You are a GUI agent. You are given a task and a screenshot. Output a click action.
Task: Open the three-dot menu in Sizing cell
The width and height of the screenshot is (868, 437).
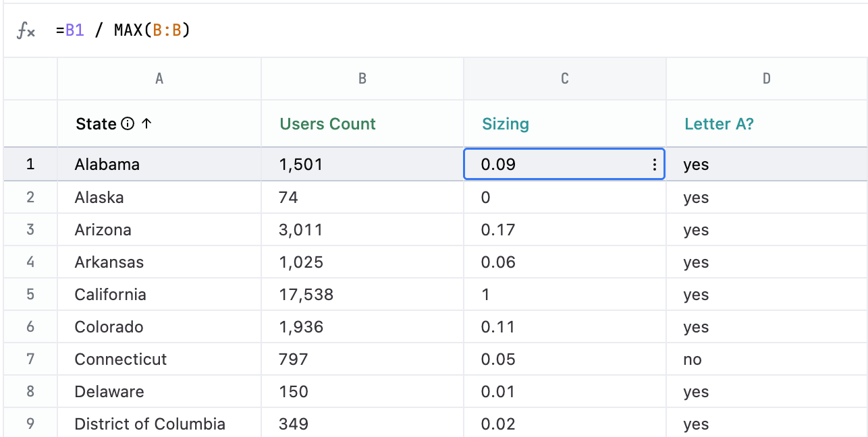point(654,165)
